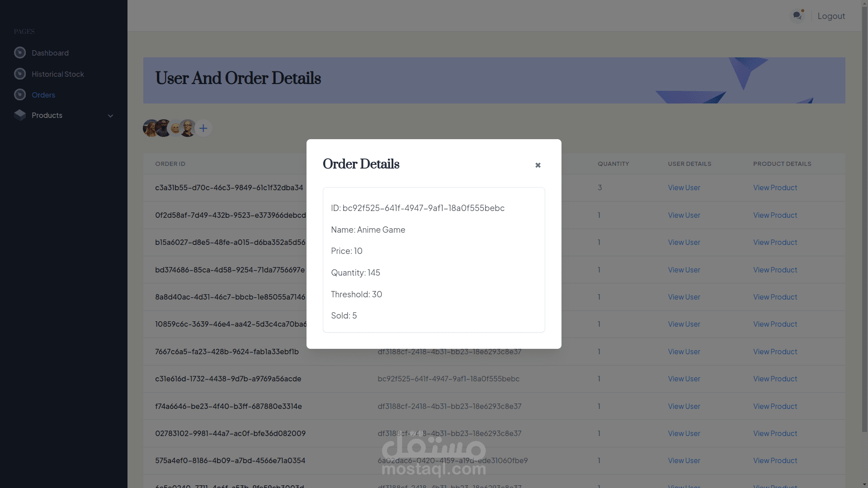View Product for order 575a4ef0
868x488 pixels.
pos(775,460)
